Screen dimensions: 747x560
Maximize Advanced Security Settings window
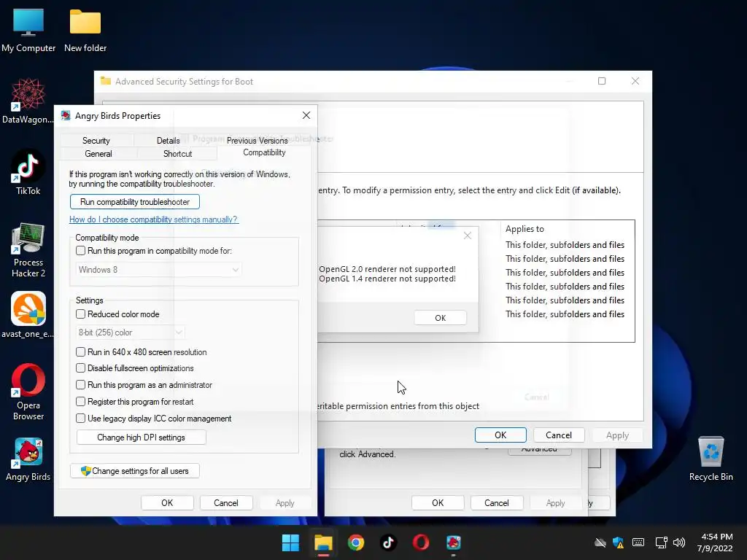click(x=602, y=81)
